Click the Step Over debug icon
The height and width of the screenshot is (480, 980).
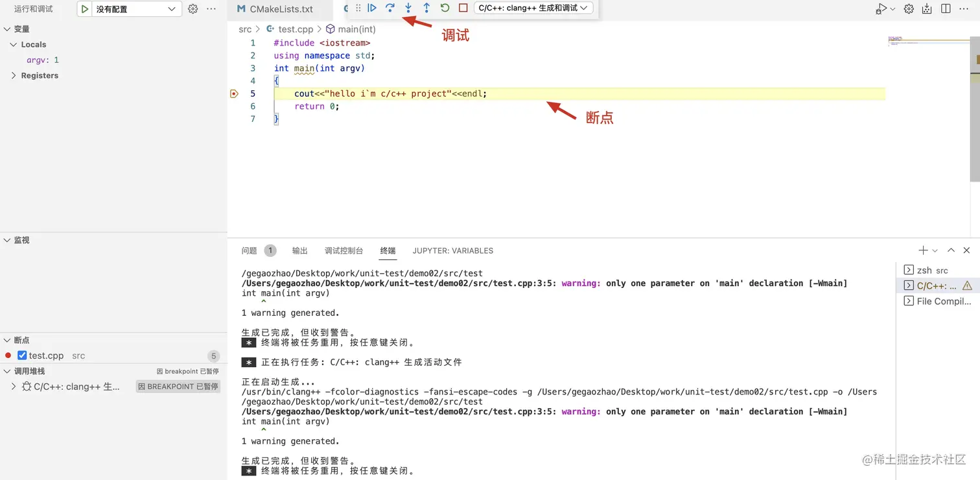tap(390, 8)
